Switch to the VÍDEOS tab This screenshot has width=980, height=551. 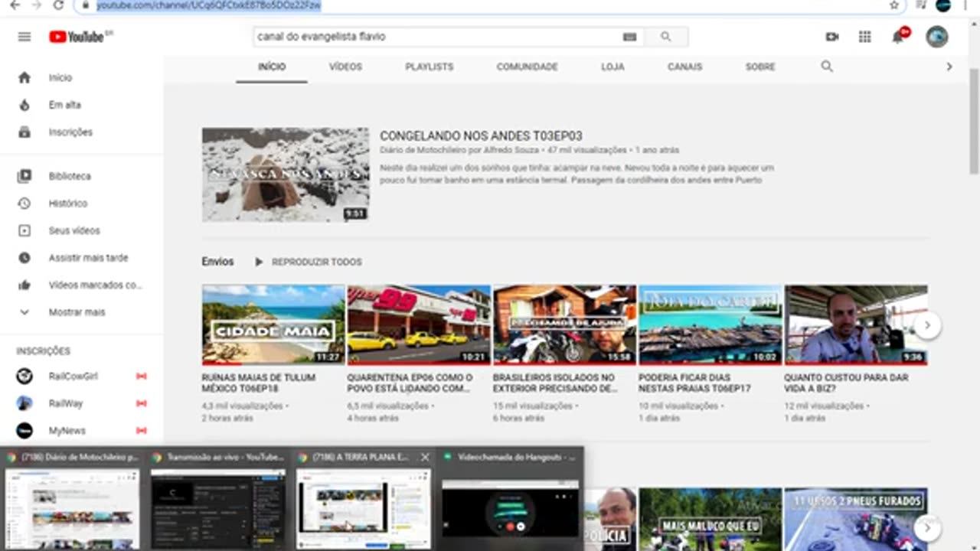[345, 67]
